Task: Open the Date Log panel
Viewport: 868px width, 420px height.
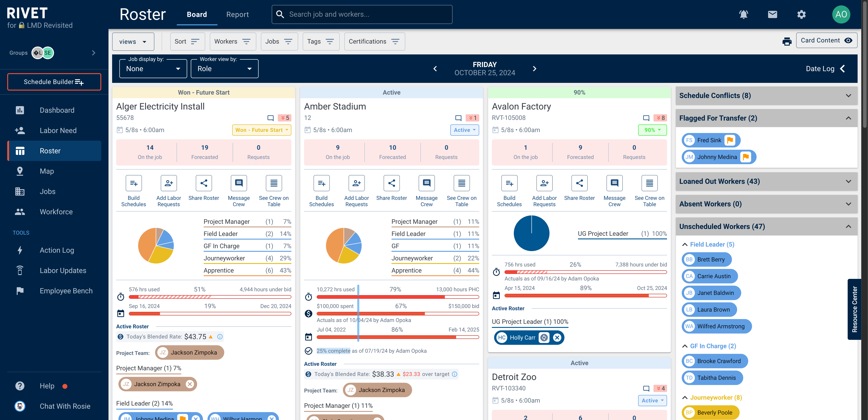Action: tap(825, 69)
